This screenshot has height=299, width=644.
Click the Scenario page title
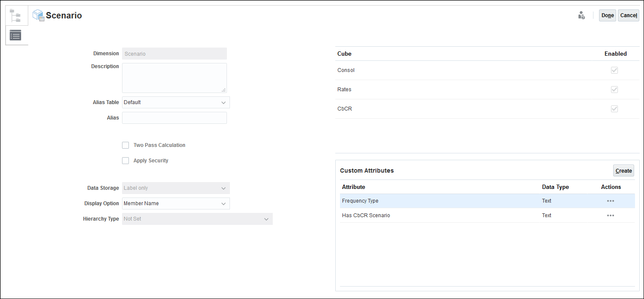[64, 15]
